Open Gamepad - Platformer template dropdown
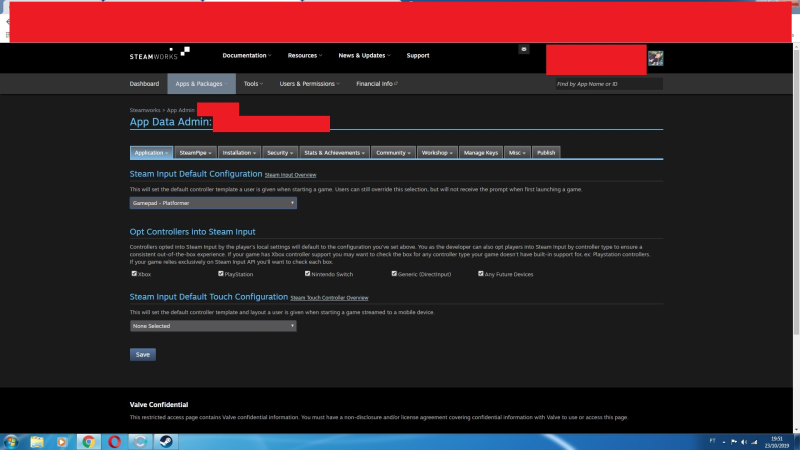The image size is (800, 450). (213, 203)
